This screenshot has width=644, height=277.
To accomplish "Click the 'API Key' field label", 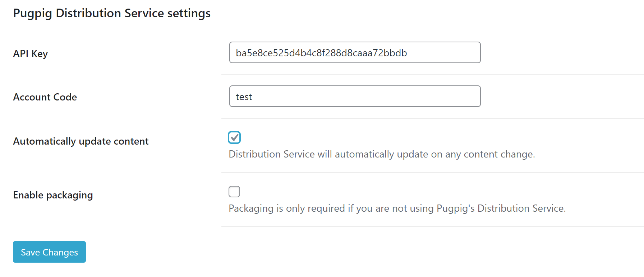I will [x=31, y=53].
